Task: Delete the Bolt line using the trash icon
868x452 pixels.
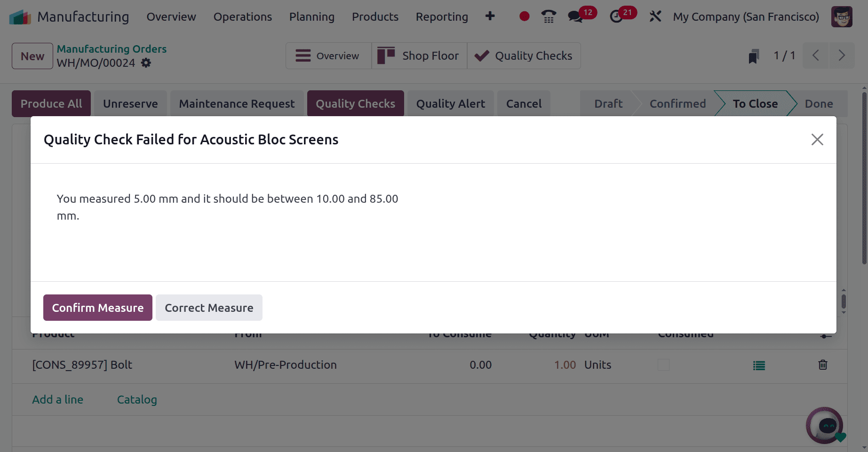Action: [x=822, y=365]
